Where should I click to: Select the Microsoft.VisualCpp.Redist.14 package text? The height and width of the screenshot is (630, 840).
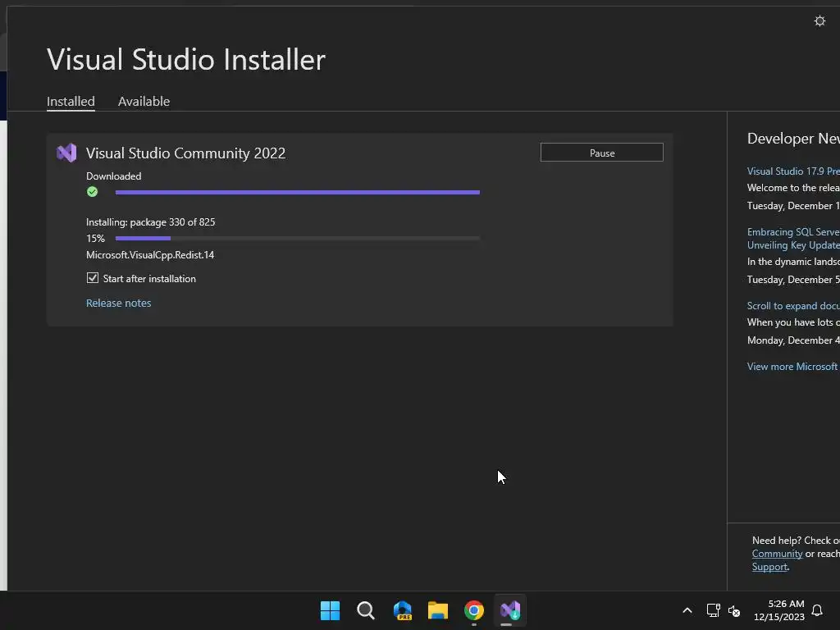pos(150,255)
